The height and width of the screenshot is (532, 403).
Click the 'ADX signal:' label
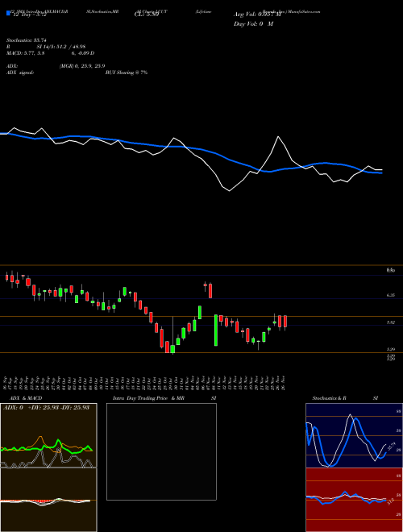pos(19,73)
